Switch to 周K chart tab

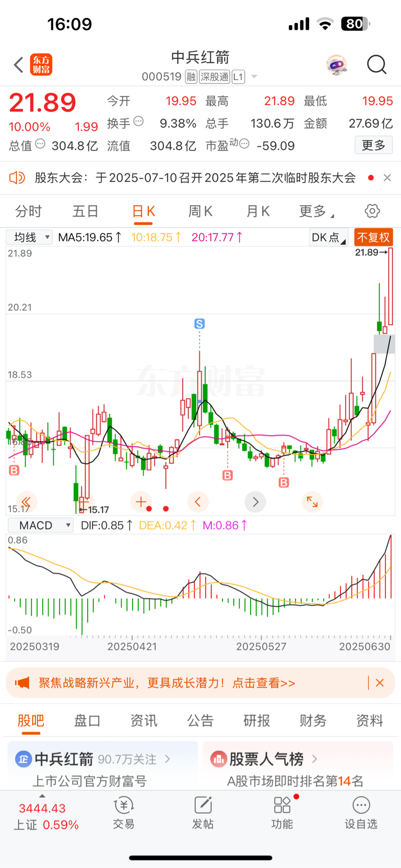(x=200, y=212)
